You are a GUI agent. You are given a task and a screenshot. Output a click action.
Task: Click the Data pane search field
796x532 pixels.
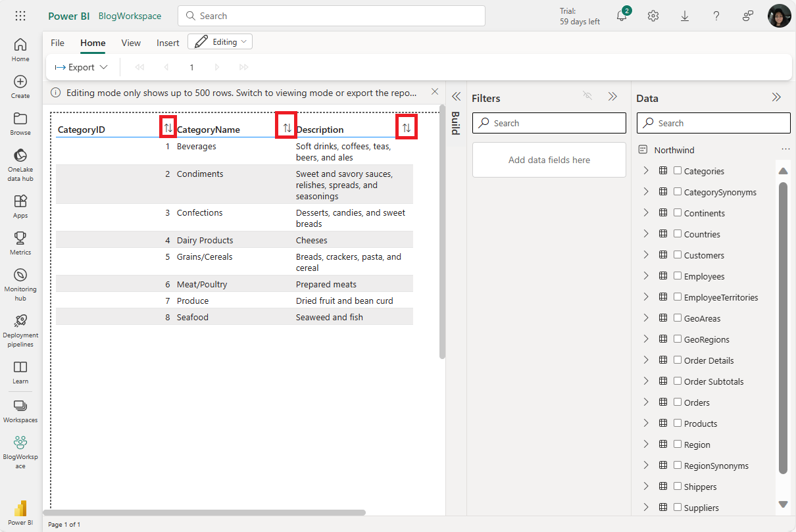(714, 123)
